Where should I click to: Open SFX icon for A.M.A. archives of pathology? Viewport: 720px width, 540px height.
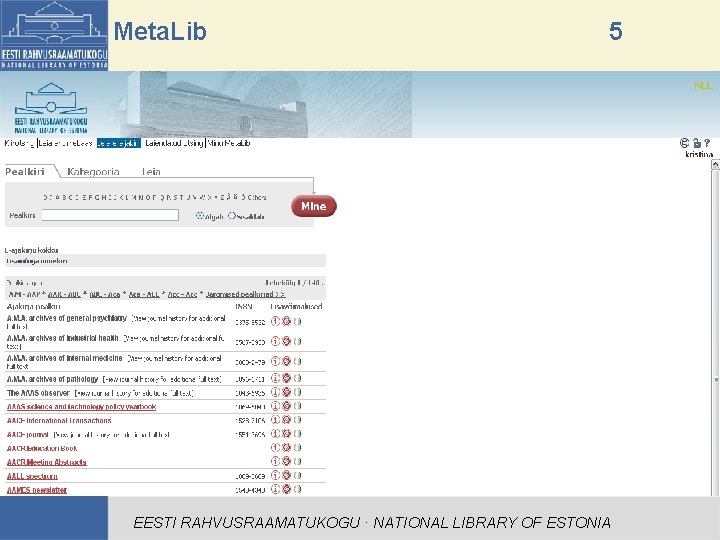286,378
